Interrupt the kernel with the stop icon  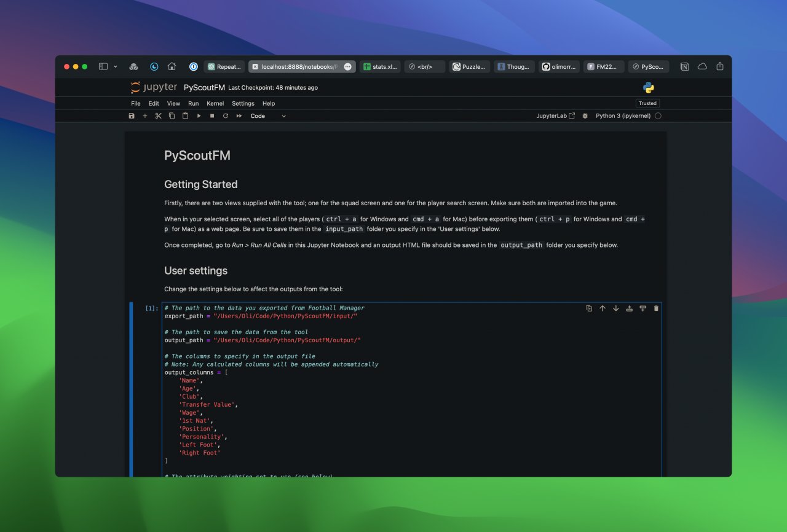point(212,116)
